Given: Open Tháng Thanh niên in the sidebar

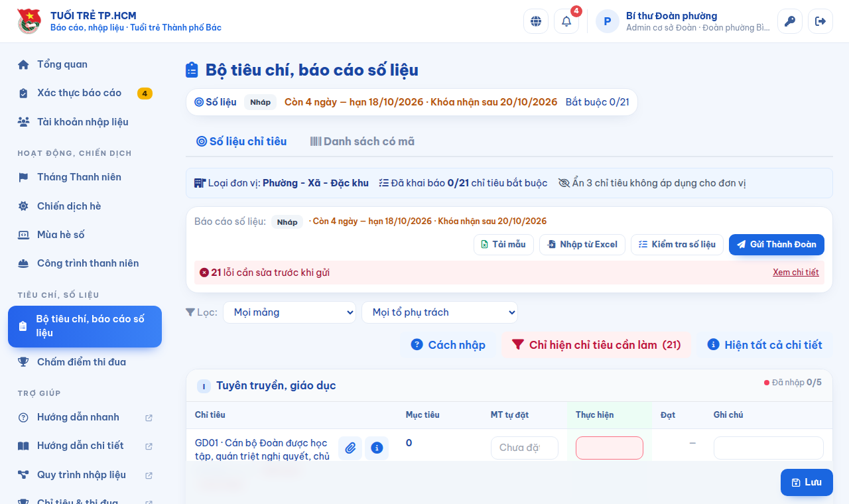Looking at the screenshot, I should 85,177.
